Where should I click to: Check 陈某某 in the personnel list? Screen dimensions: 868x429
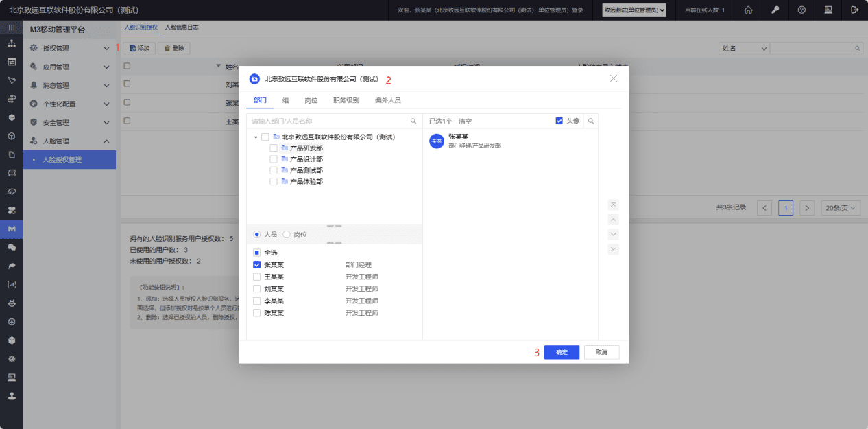(256, 313)
